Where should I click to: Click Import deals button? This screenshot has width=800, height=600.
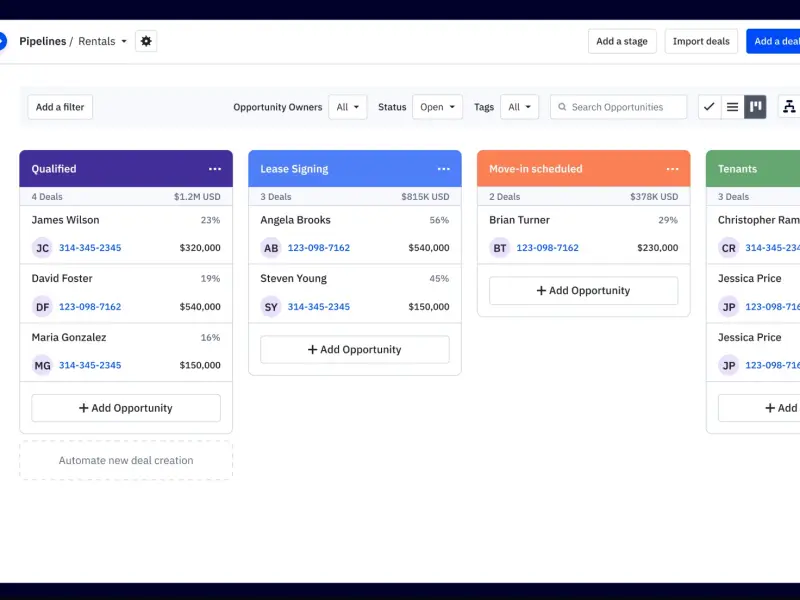701,41
